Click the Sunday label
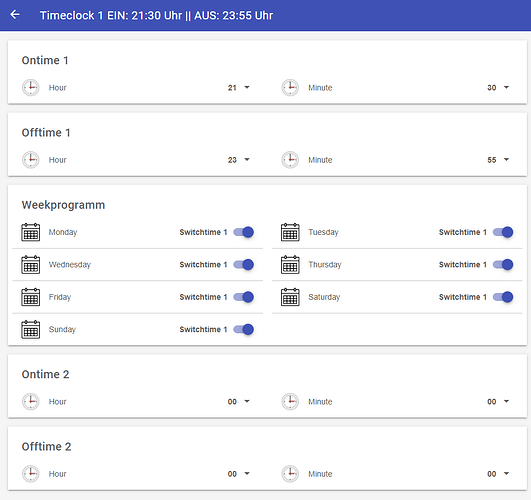This screenshot has height=500, width=531. tap(62, 330)
